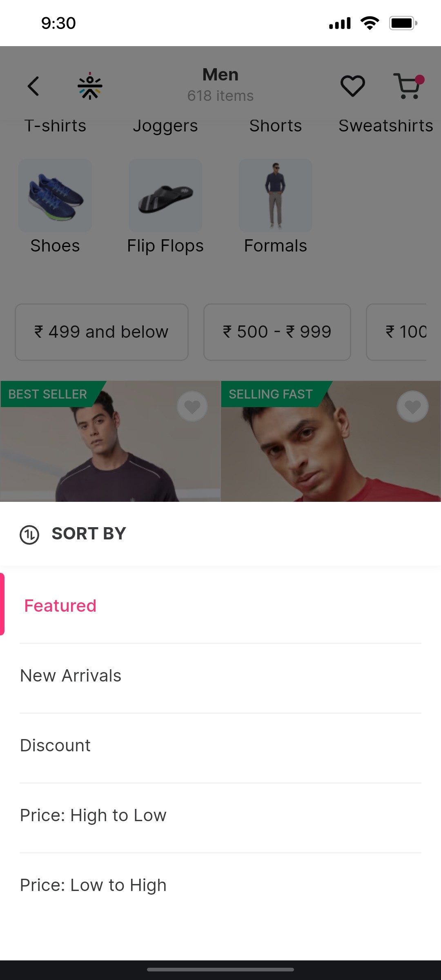Sort by Price: High to Low

(x=93, y=815)
